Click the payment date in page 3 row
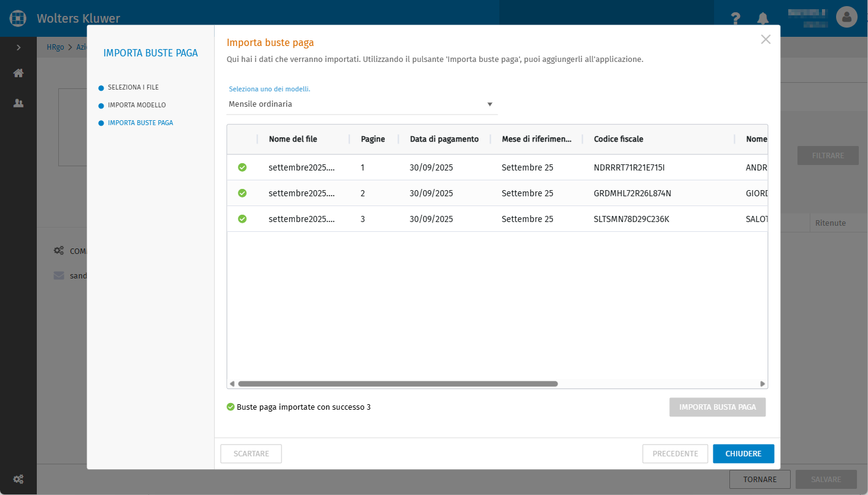Viewport: 868px width, 495px height. click(x=431, y=219)
